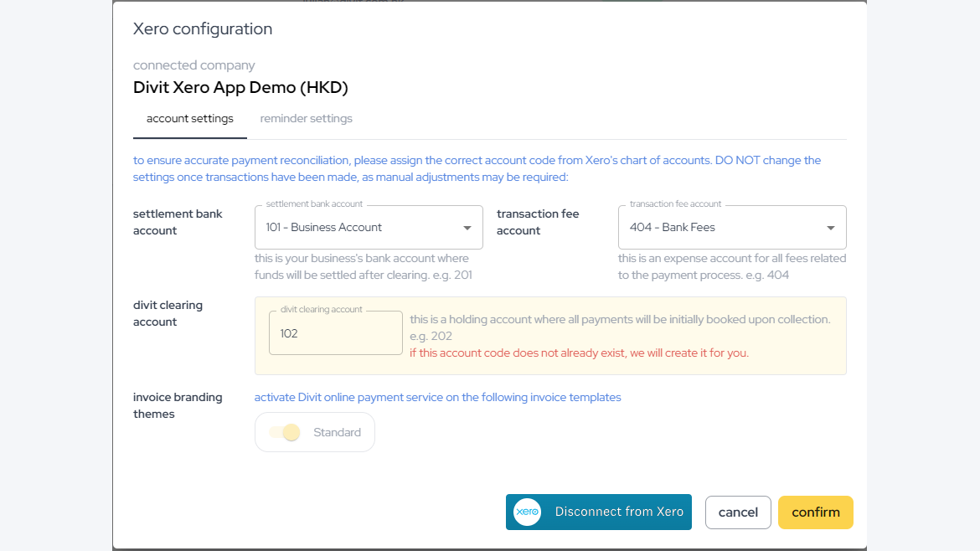980x551 pixels.
Task: Click the invoice branding themes label
Action: tap(178, 405)
